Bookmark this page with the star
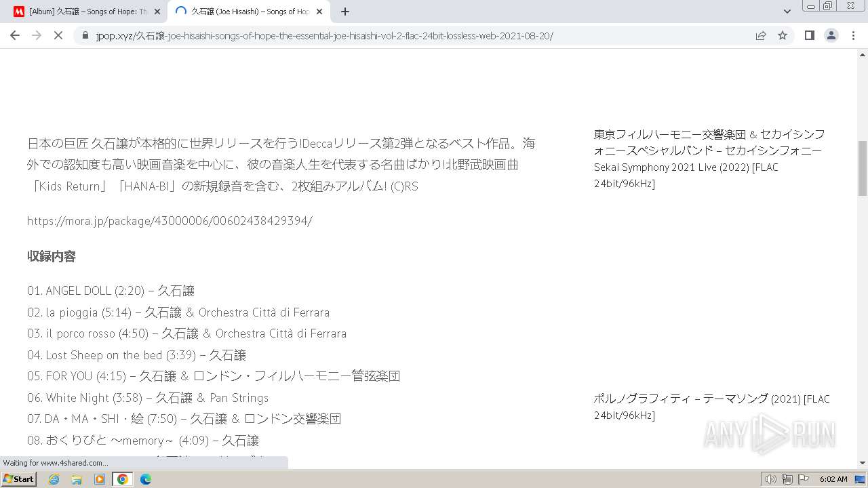This screenshot has height=488, width=868. tap(783, 35)
